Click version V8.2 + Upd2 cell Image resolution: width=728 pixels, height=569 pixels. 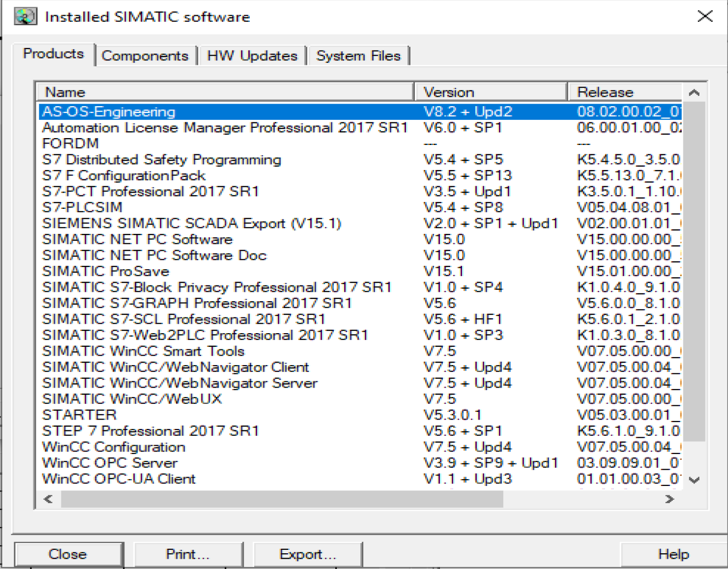(468, 112)
